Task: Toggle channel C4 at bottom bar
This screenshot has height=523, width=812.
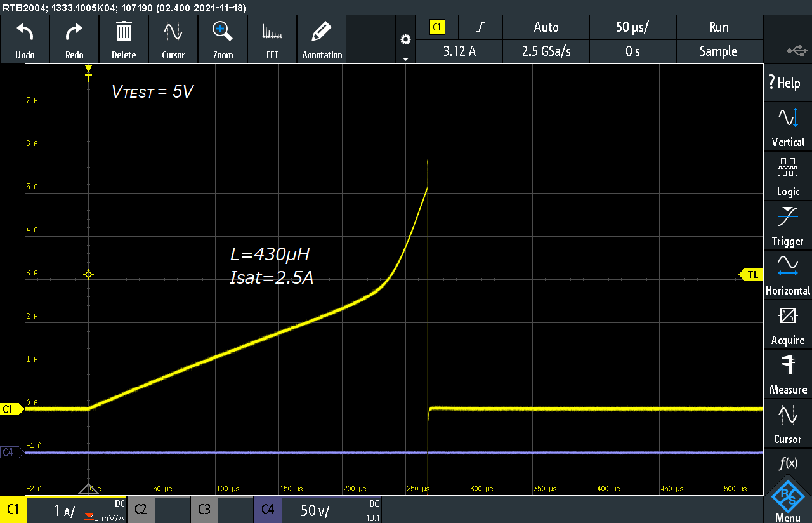Action: 268,510
